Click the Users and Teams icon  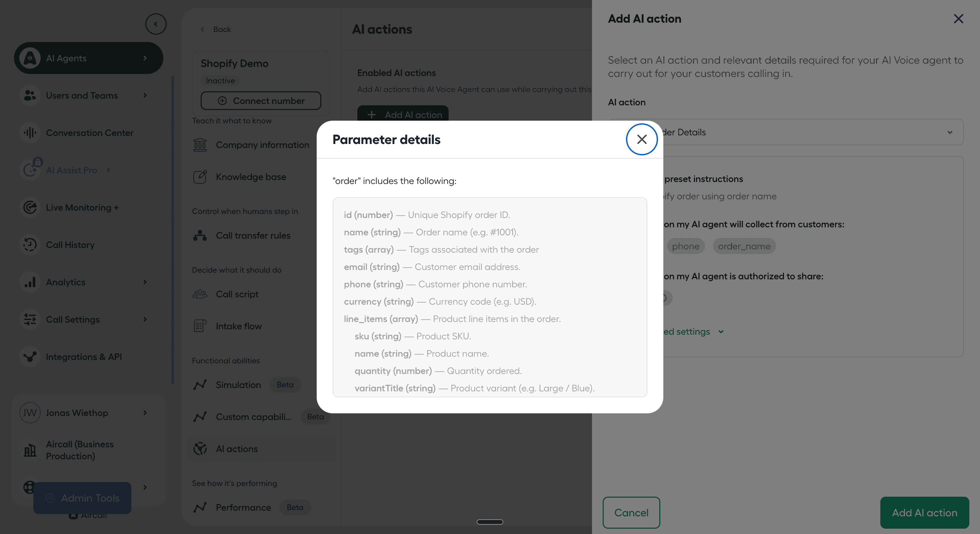tap(30, 95)
